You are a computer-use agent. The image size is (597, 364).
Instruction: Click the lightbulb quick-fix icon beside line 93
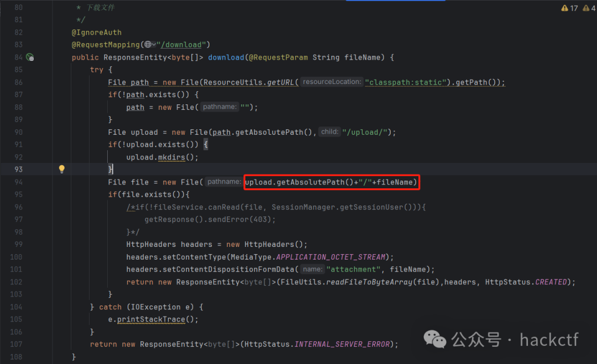tap(61, 169)
